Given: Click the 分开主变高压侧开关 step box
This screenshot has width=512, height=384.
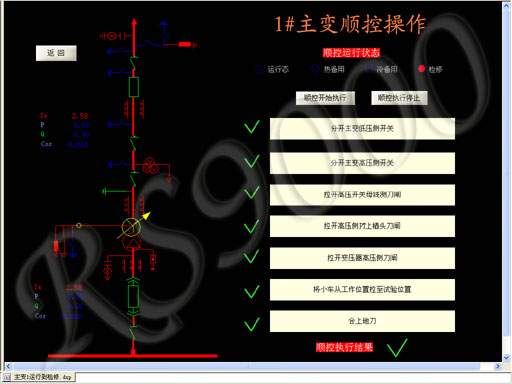Looking at the screenshot, I should pyautogui.click(x=362, y=163).
